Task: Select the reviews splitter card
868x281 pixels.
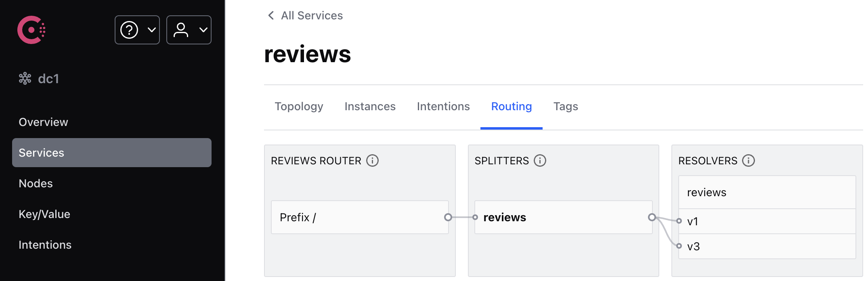Action: 563,217
